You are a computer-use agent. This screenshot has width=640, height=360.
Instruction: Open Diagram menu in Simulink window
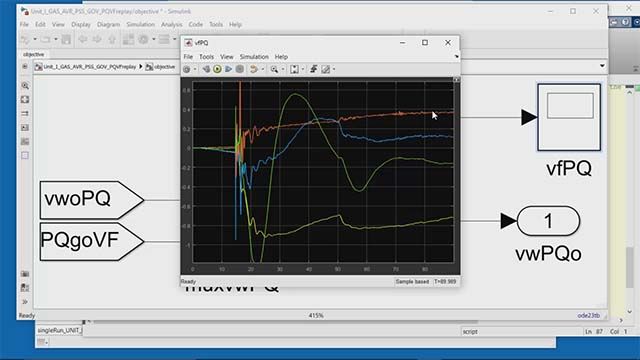(109, 24)
